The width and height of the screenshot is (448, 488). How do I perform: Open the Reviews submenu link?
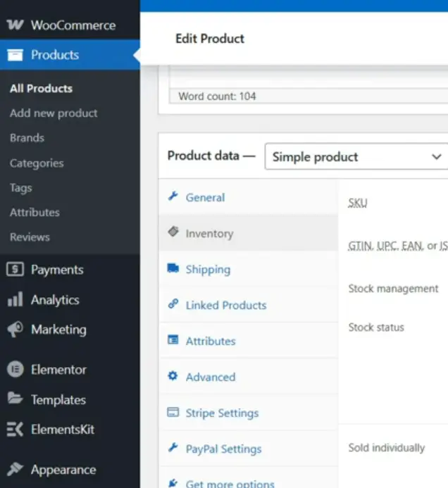point(30,237)
